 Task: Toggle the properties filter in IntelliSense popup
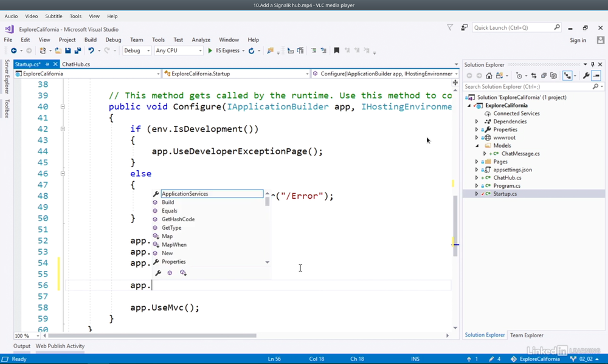[158, 273]
